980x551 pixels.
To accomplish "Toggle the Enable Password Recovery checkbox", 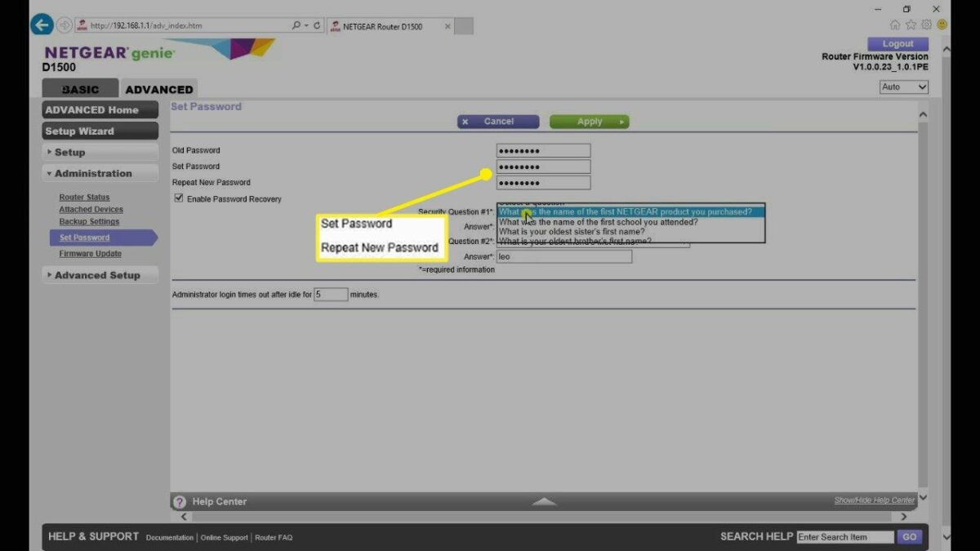I will click(179, 198).
